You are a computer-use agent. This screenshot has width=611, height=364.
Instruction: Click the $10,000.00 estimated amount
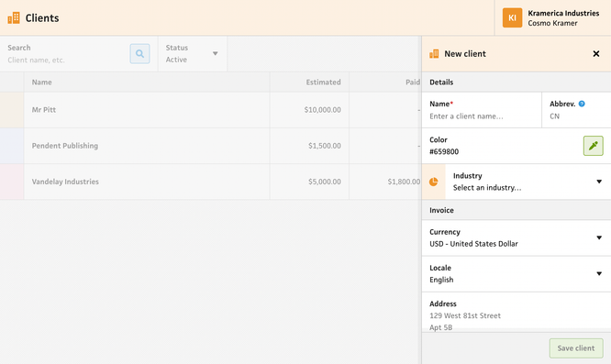(x=322, y=110)
